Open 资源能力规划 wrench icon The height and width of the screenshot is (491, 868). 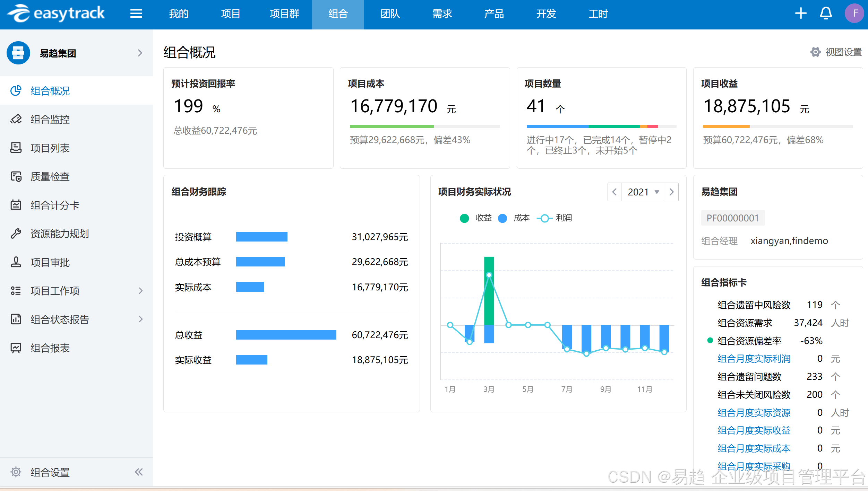pyautogui.click(x=16, y=234)
